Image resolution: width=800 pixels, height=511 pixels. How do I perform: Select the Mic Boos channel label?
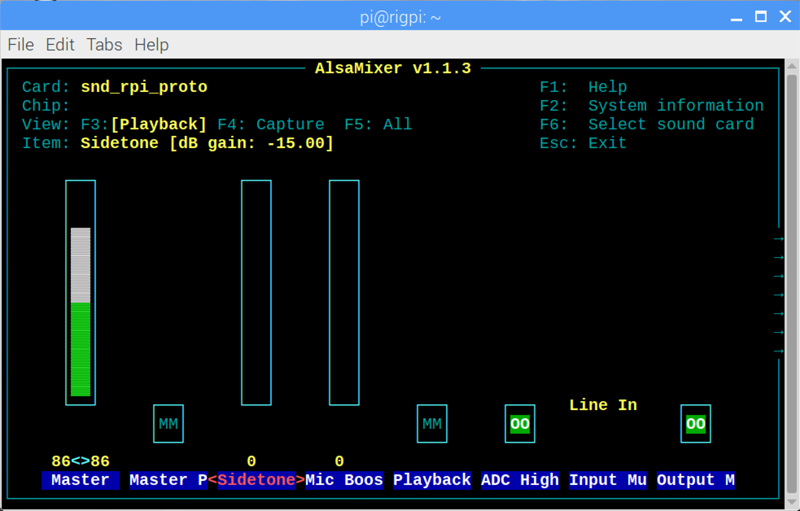pyautogui.click(x=344, y=480)
